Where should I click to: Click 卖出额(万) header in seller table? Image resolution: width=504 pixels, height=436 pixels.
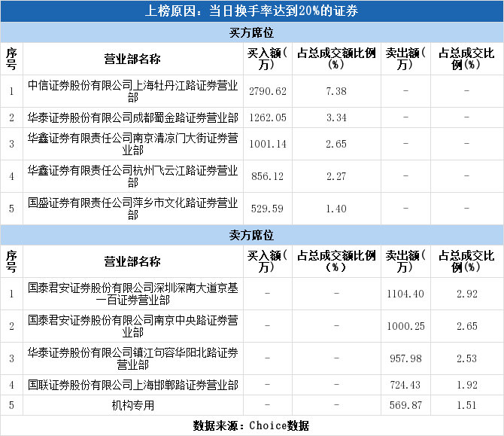405,261
